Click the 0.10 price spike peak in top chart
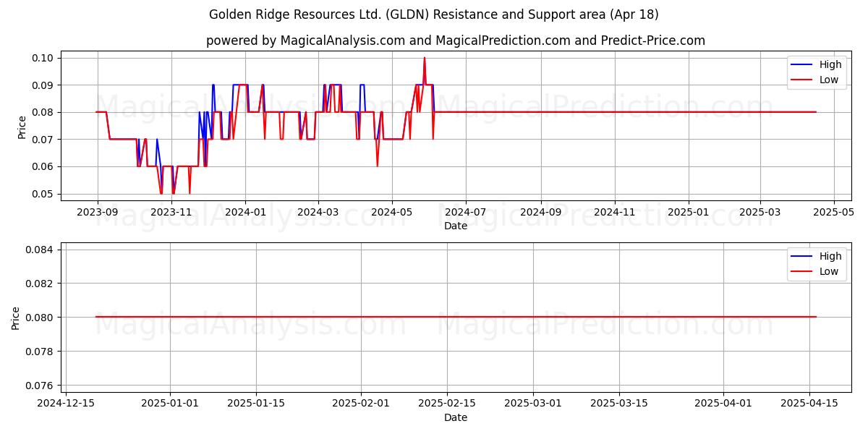The height and width of the screenshot is (434, 868). pyautogui.click(x=425, y=59)
